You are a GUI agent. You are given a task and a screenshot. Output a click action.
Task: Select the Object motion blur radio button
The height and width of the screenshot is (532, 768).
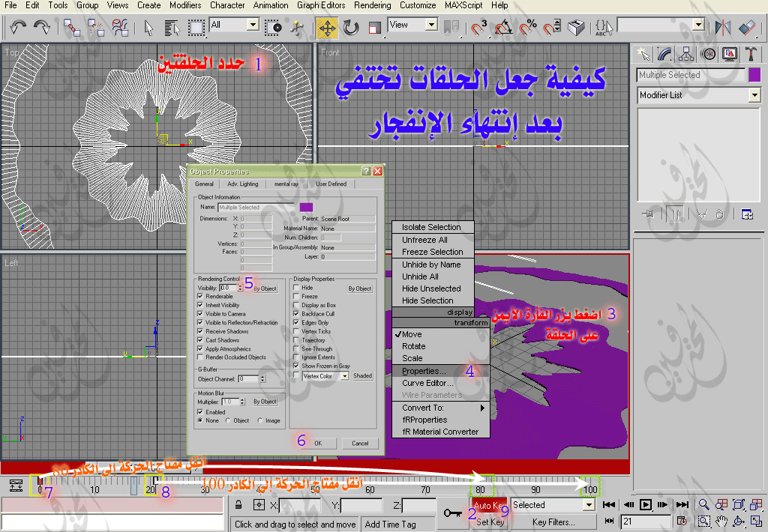pos(228,420)
